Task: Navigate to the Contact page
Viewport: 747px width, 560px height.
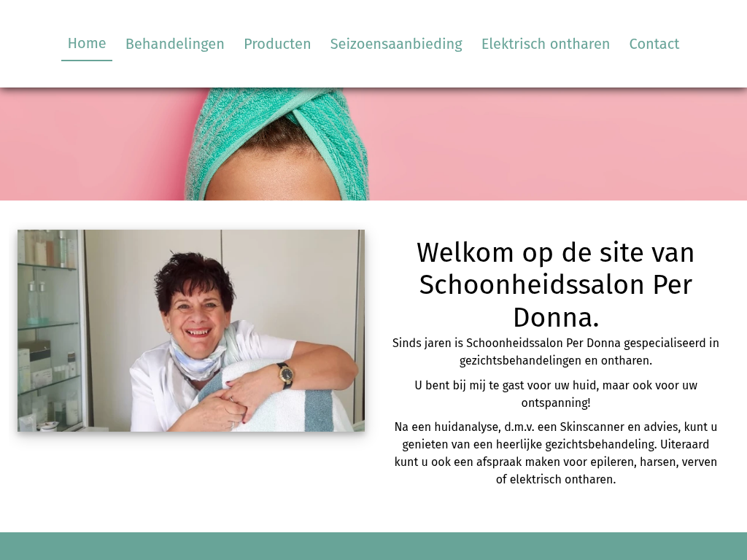Action: point(654,44)
